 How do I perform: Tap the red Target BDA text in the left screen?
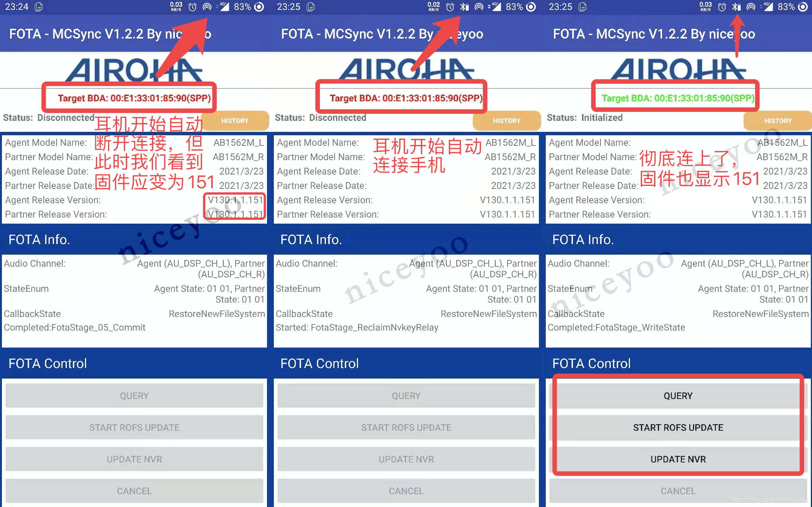pos(134,98)
